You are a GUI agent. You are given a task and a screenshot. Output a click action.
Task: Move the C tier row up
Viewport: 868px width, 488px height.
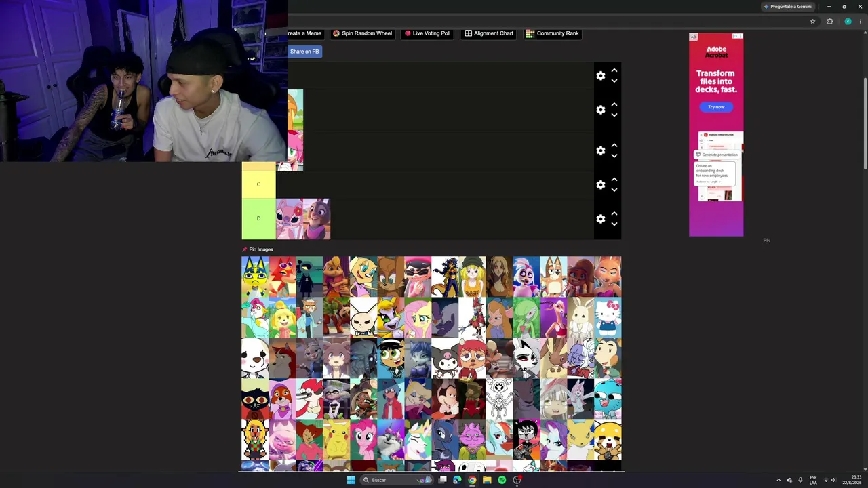pos(614,180)
